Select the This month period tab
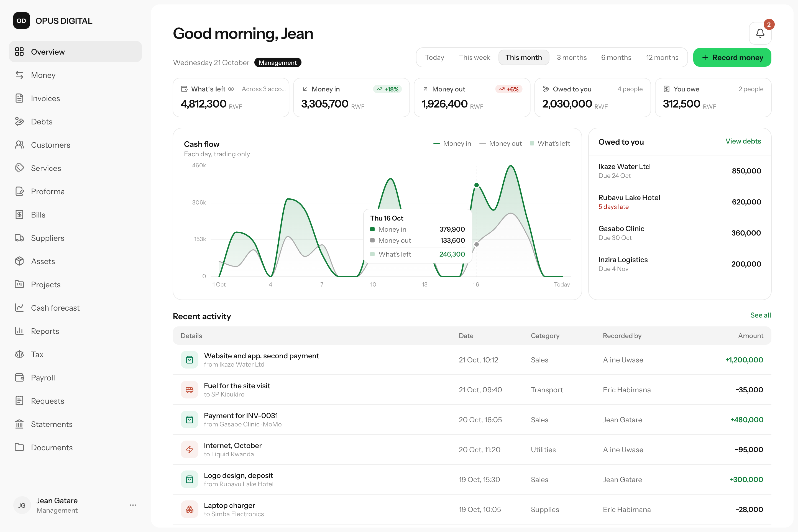798x532 pixels. tap(523, 57)
